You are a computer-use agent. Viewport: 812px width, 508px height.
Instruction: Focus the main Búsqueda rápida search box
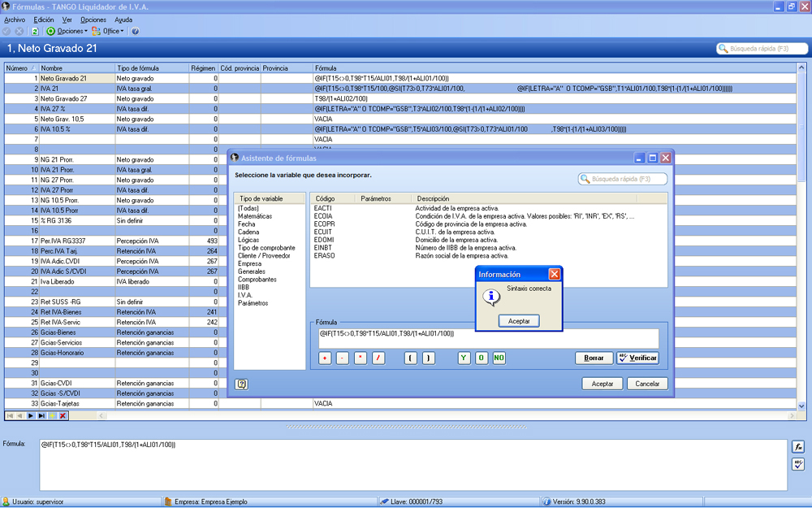(x=762, y=48)
